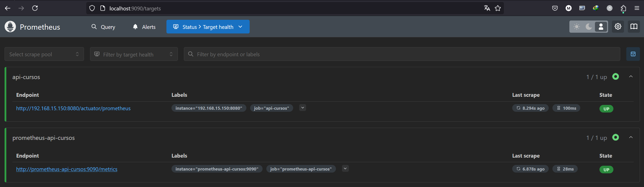Click the green health ring for prometheus-api-cursos

point(615,137)
